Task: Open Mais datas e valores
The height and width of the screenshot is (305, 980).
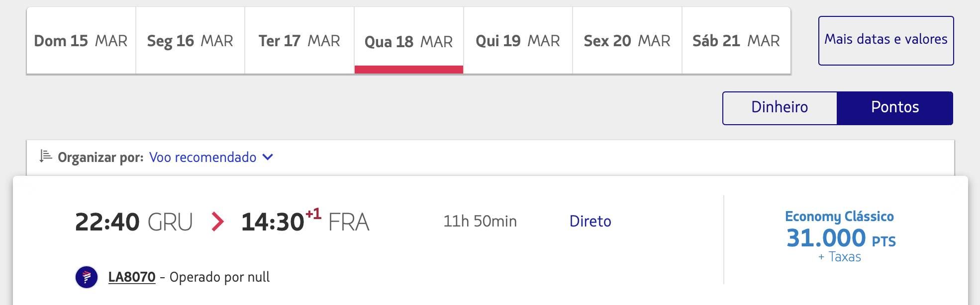Action: [886, 40]
